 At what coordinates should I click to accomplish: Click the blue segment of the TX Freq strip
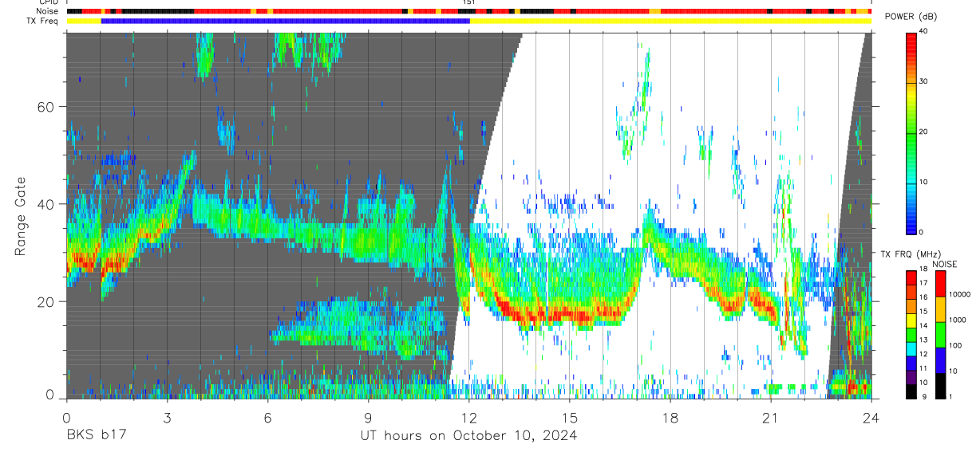tap(285, 21)
